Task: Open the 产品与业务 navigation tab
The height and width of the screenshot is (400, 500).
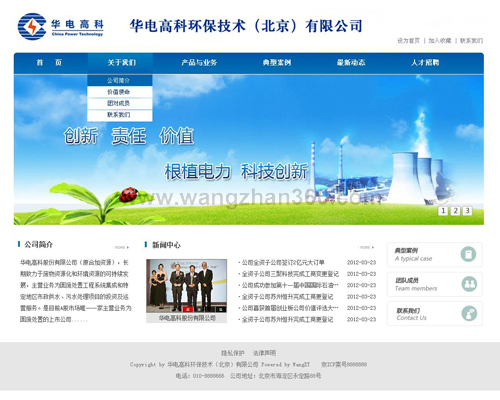Action: pos(199,63)
